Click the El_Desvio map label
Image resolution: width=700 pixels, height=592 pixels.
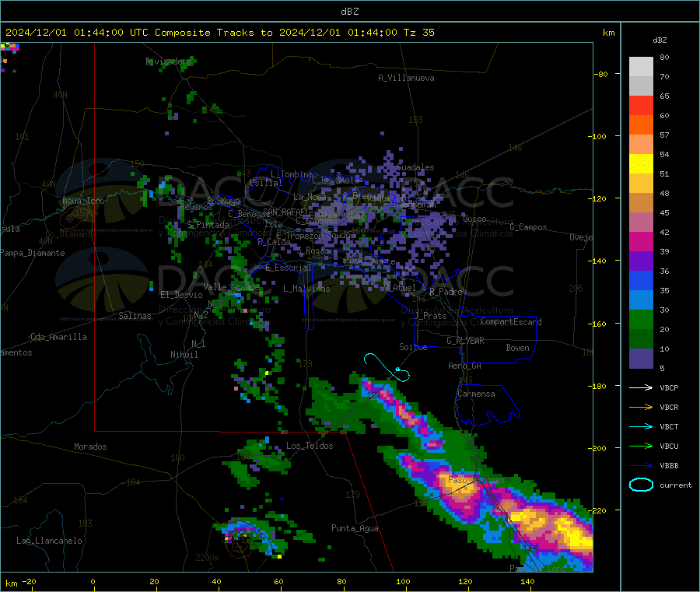click(182, 295)
